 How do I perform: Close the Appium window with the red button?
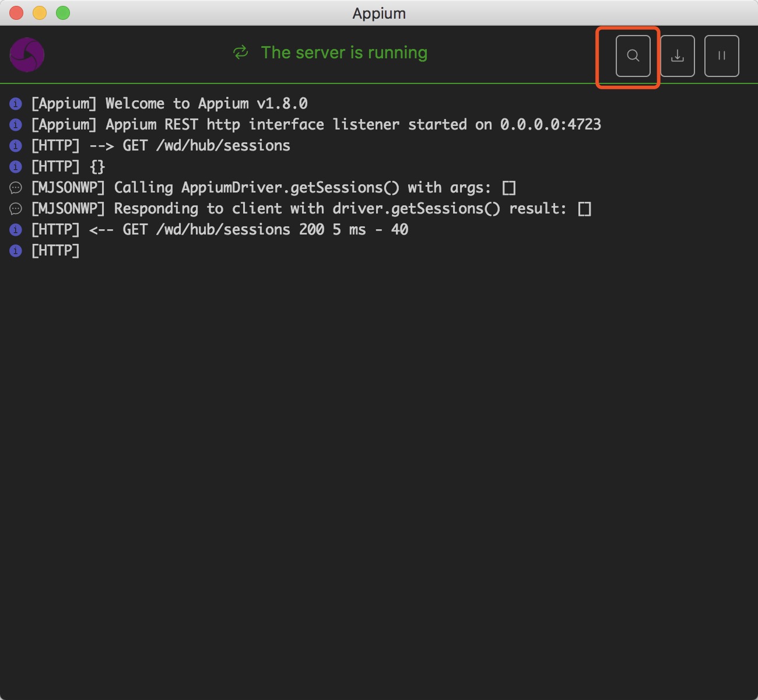(16, 13)
